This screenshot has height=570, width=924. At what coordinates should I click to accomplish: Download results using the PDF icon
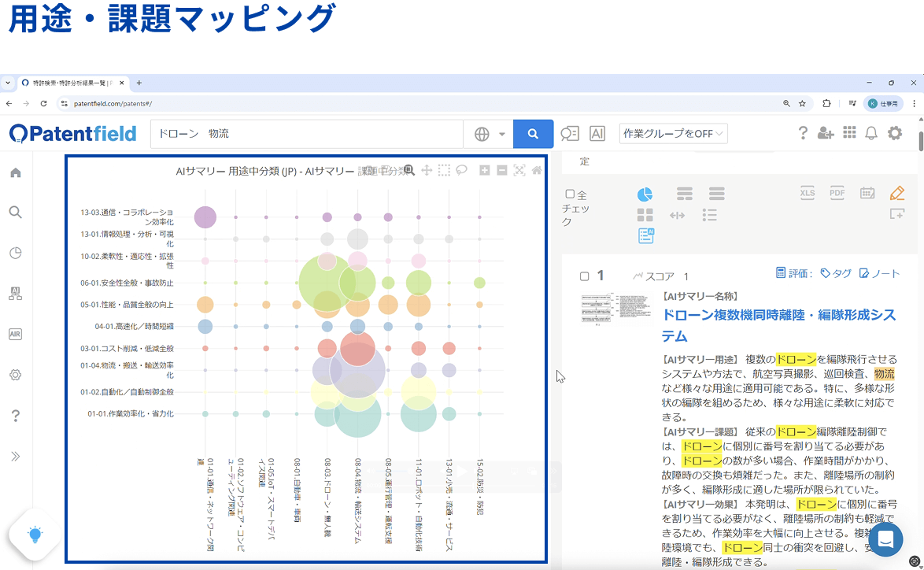[837, 193]
